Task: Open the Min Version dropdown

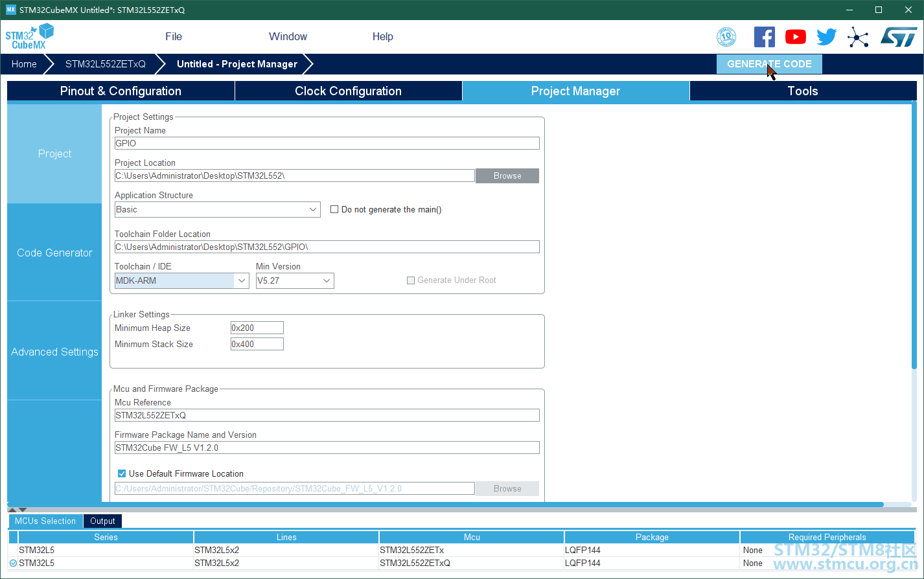Action: pyautogui.click(x=295, y=280)
